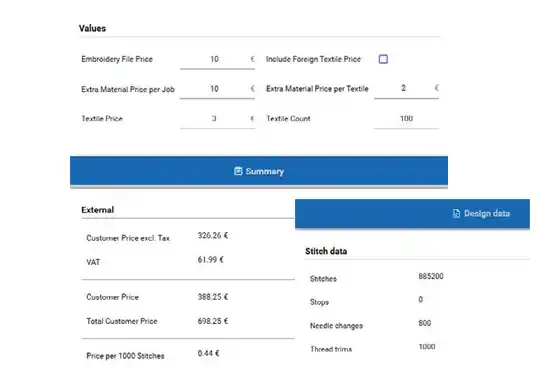Select the 885200 stitches value
550x386 pixels.
431,276
